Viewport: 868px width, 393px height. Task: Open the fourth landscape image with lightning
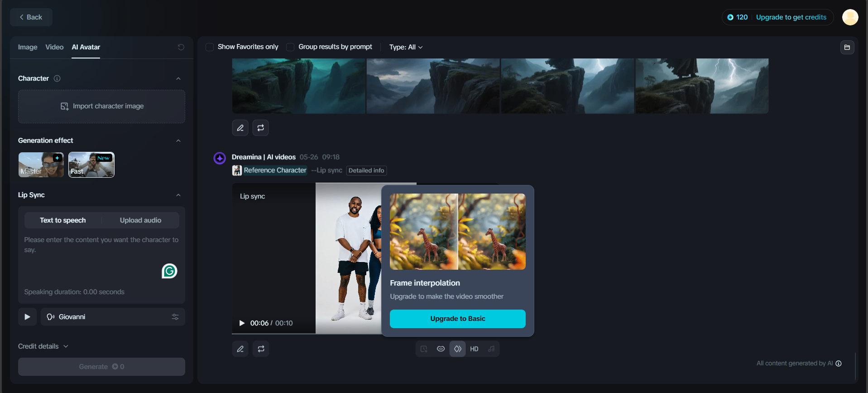point(702,86)
